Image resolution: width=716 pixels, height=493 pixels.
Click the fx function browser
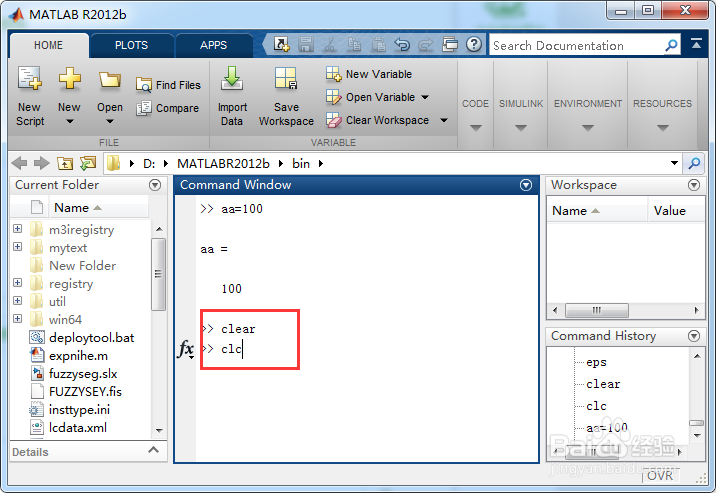pyautogui.click(x=186, y=349)
